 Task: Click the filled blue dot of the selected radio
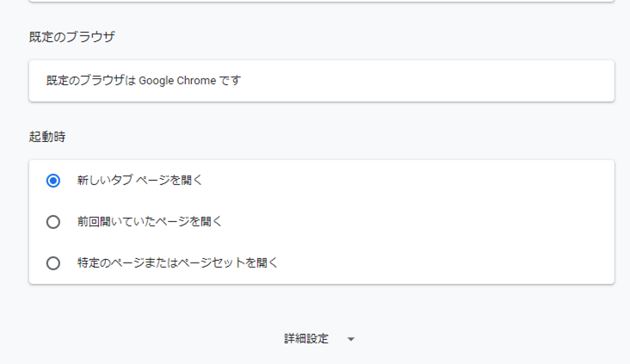(53, 181)
